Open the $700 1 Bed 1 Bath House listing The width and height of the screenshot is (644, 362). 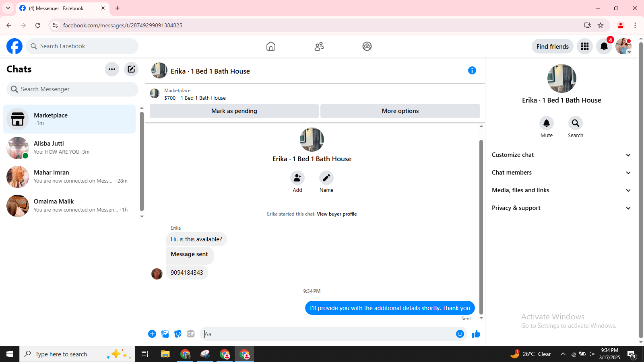(x=195, y=98)
